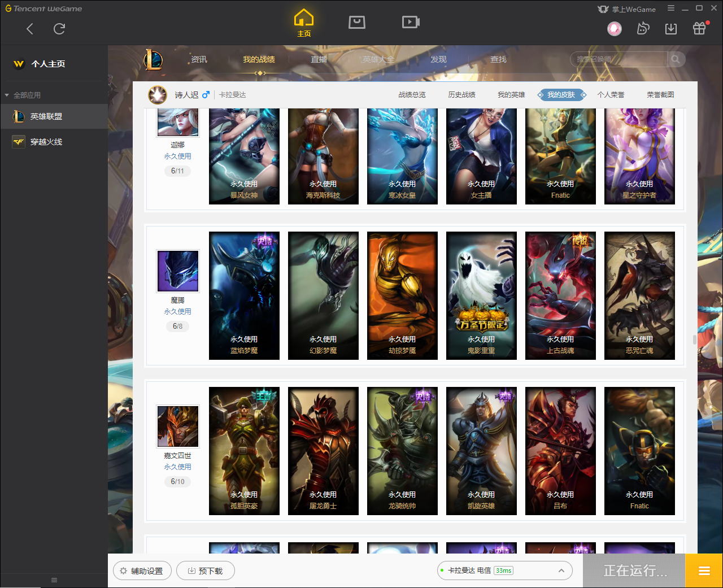Open the 恶咒亡魂 skin card
723x588 pixels.
pyautogui.click(x=639, y=295)
